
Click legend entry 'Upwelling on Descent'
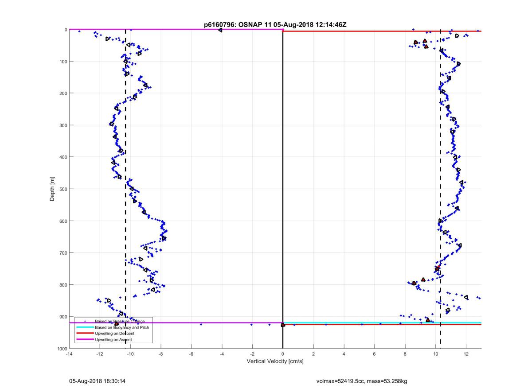click(x=114, y=334)
